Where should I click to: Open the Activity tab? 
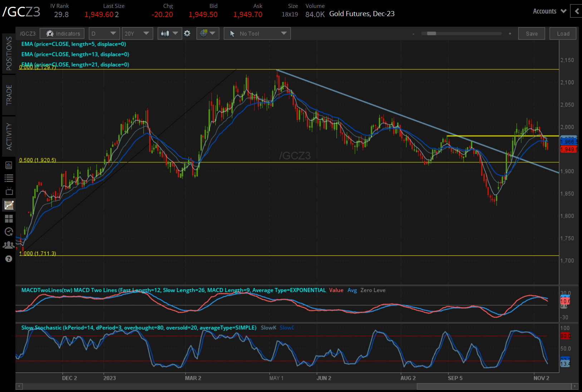pyautogui.click(x=9, y=137)
